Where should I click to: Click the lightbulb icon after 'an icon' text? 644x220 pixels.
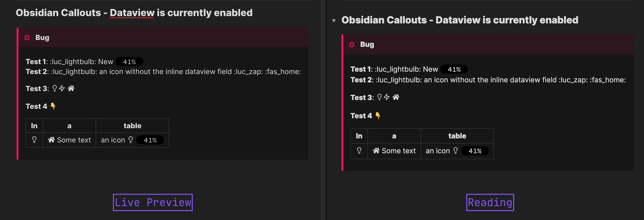(131, 140)
